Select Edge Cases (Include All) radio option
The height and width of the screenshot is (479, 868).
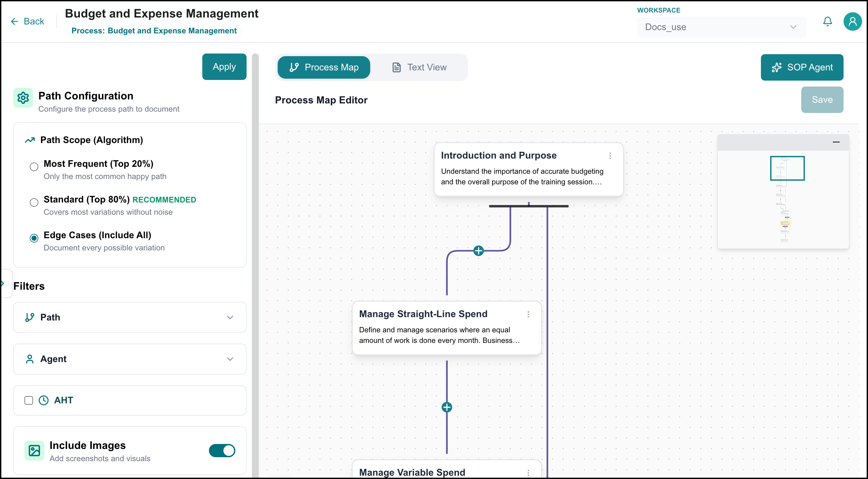[34, 239]
